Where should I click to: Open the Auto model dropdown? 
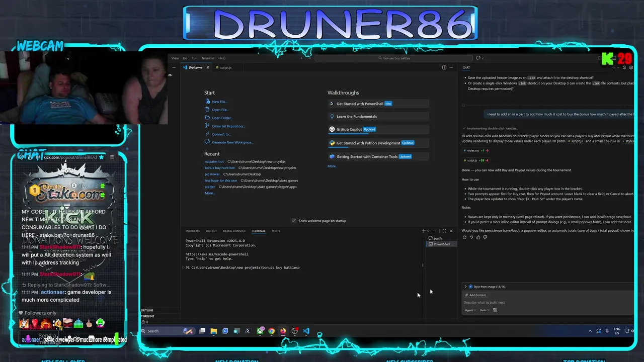coord(485,310)
